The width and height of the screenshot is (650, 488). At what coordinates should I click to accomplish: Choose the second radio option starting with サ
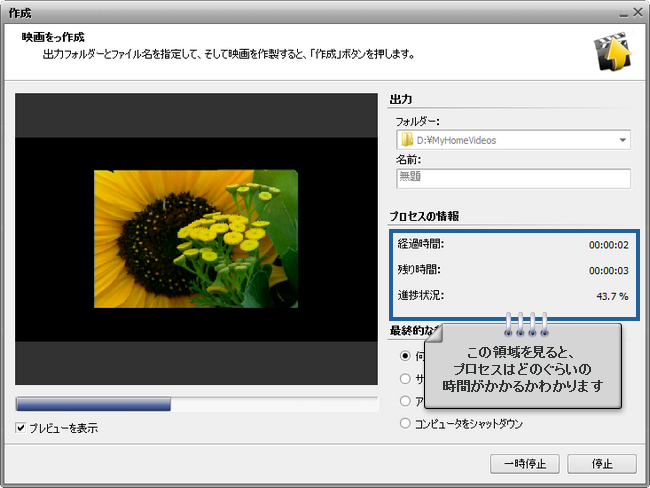pos(405,378)
